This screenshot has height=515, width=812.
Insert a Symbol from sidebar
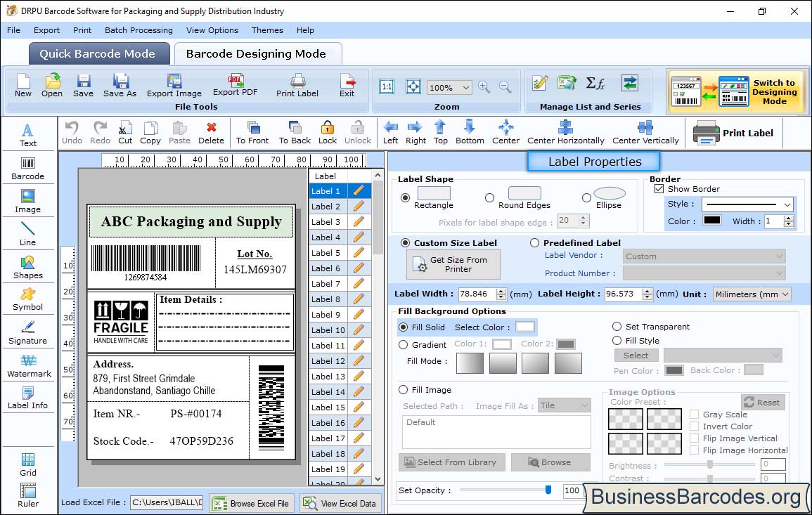pyautogui.click(x=28, y=300)
